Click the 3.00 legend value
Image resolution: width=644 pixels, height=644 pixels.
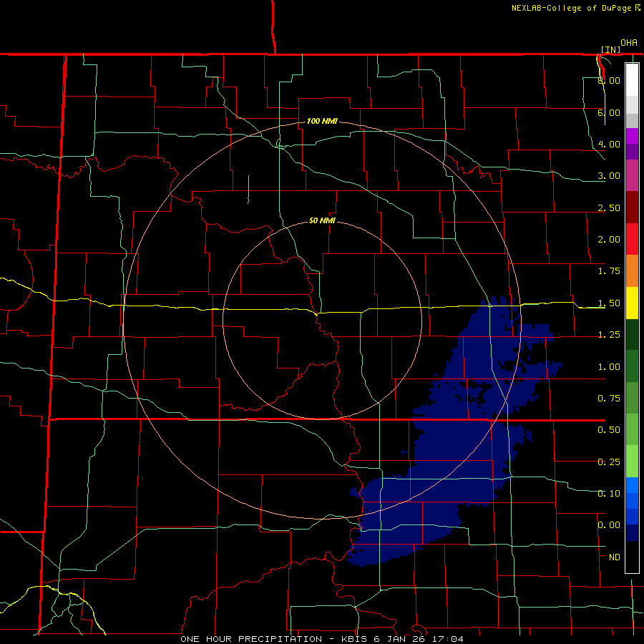pyautogui.click(x=609, y=176)
